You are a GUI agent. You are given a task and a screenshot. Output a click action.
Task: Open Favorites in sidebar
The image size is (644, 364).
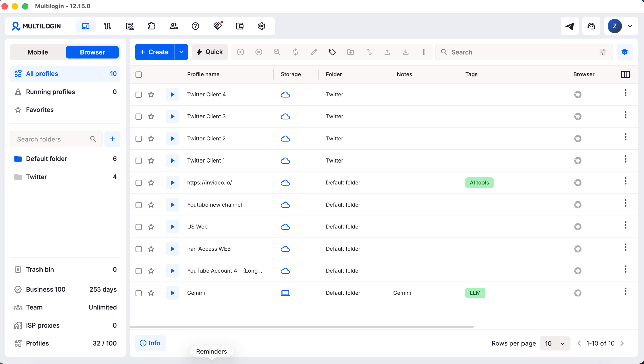pyautogui.click(x=65, y=110)
